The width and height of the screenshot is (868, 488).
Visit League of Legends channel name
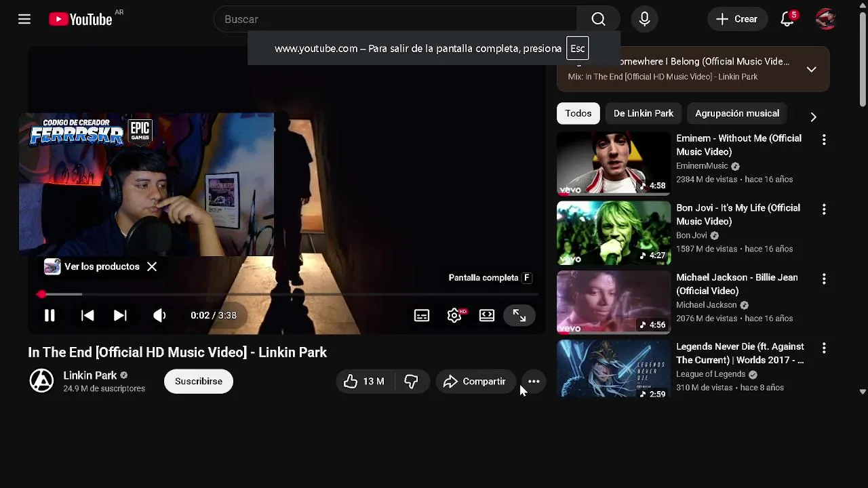pyautogui.click(x=711, y=374)
